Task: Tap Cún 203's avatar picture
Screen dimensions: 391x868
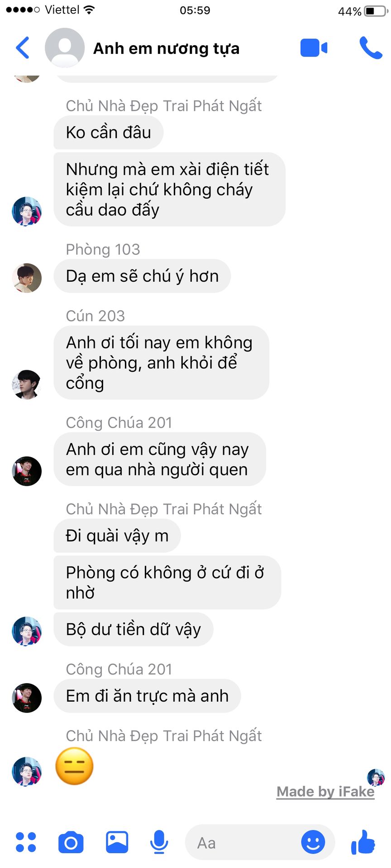Action: pyautogui.click(x=27, y=385)
